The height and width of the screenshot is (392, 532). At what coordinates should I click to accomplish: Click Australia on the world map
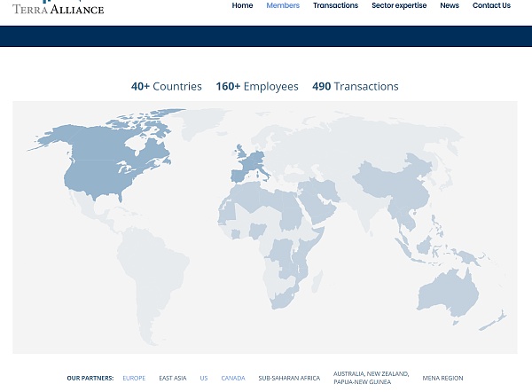click(448, 294)
